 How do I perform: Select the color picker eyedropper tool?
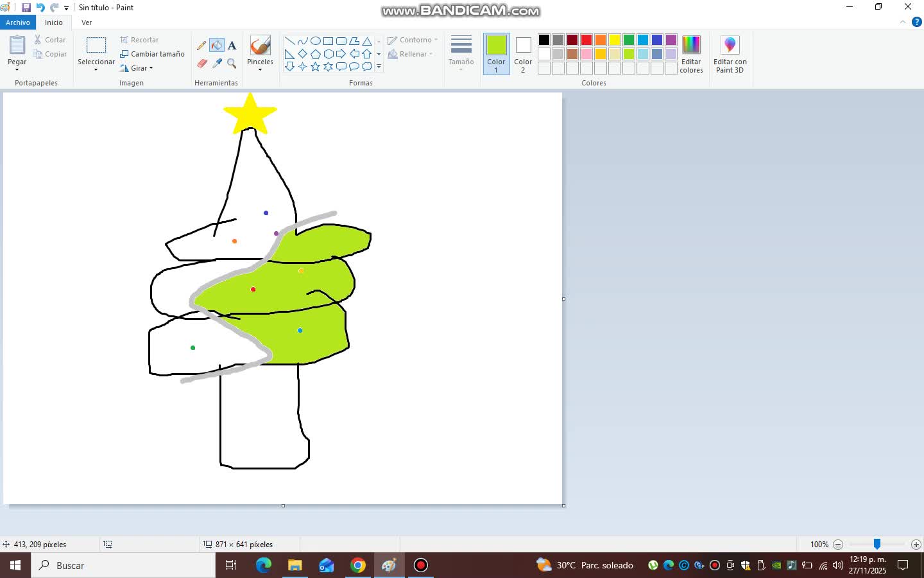[217, 64]
